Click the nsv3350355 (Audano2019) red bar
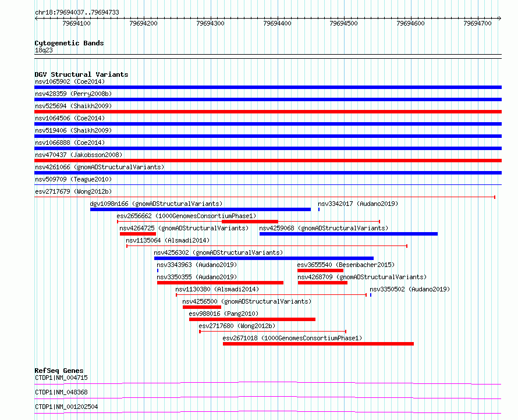 [x=221, y=283]
